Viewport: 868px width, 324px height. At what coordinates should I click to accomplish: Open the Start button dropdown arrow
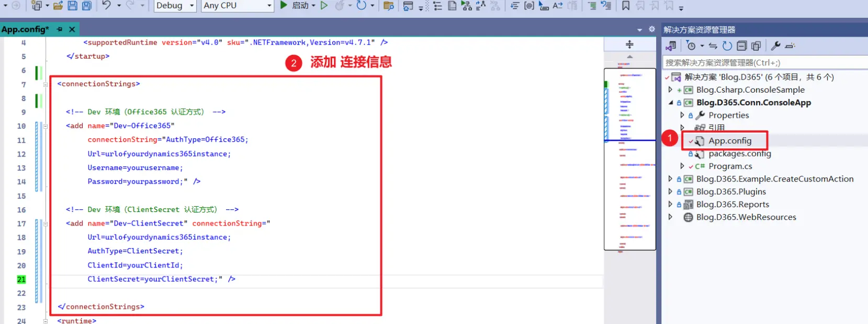point(314,6)
